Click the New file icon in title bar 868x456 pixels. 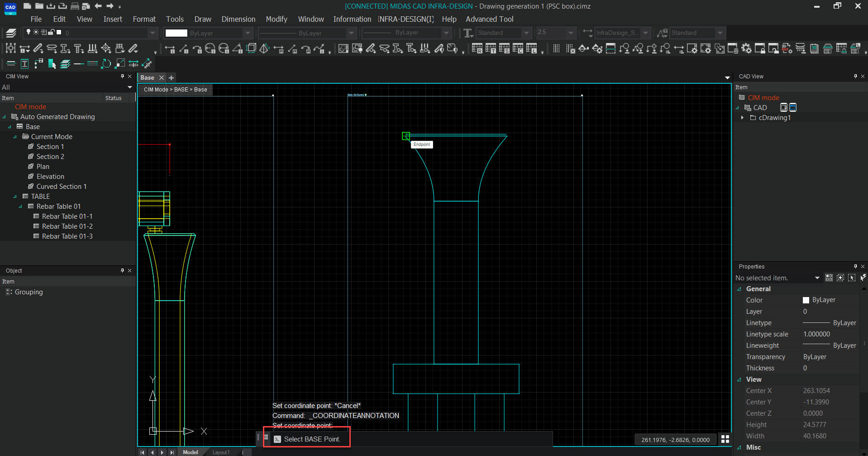(x=27, y=6)
